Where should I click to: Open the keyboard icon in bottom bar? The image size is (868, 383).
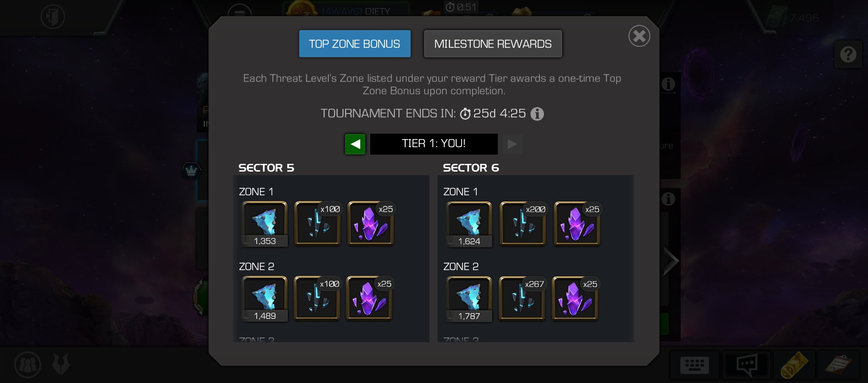[694, 365]
